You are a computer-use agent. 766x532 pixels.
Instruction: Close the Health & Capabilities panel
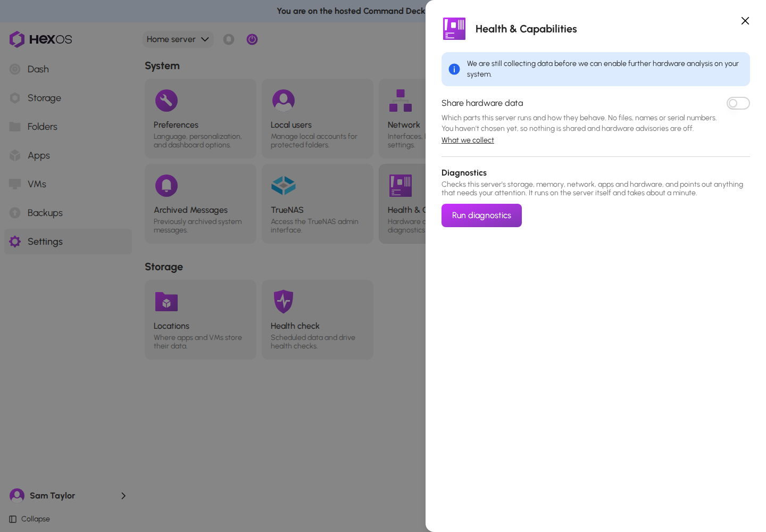(x=745, y=21)
